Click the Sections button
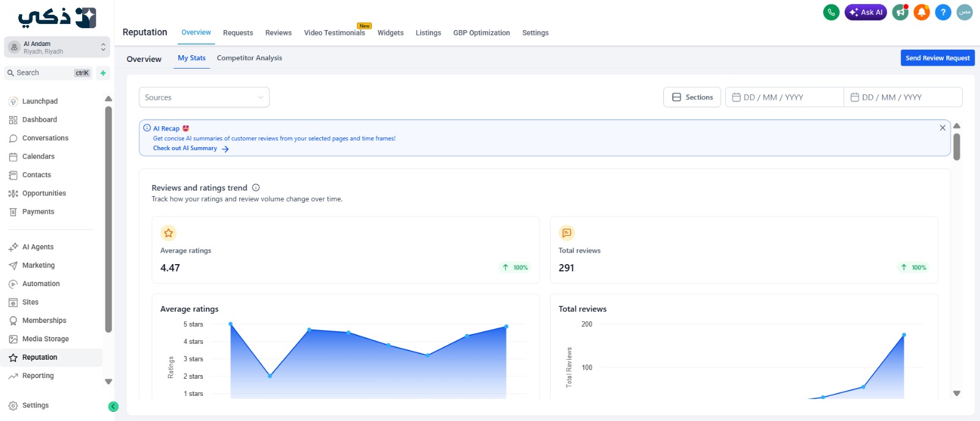Screen dimensions: 980x421 pos(692,97)
